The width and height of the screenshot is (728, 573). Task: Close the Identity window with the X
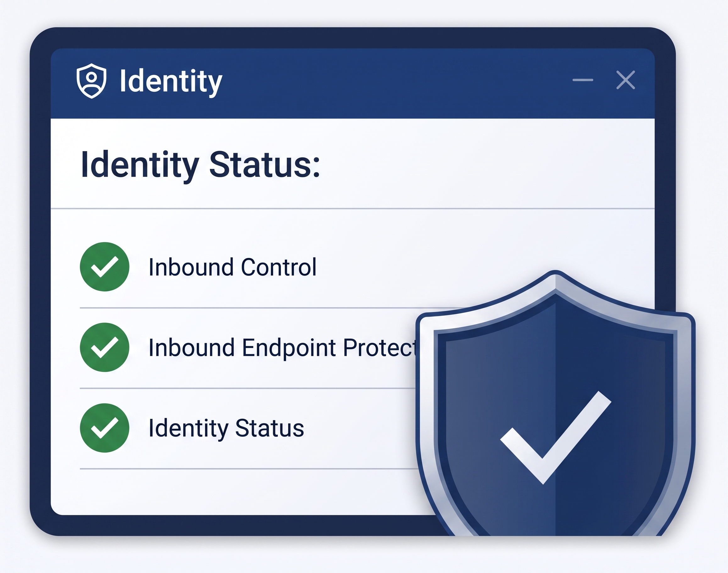point(626,80)
